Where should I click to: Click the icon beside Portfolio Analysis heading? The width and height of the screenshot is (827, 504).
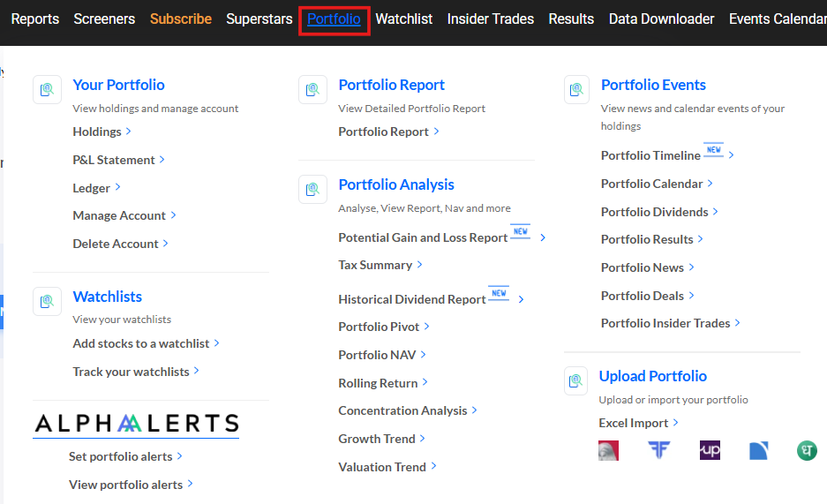[x=312, y=189]
